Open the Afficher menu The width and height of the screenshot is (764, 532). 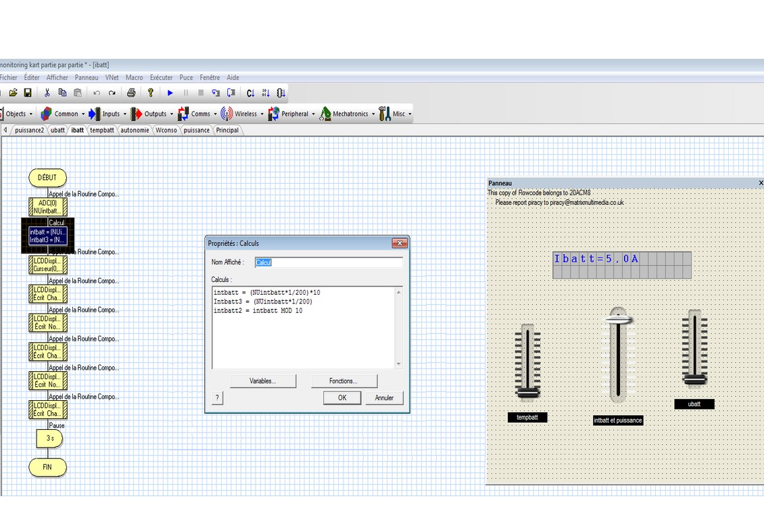[57, 78]
